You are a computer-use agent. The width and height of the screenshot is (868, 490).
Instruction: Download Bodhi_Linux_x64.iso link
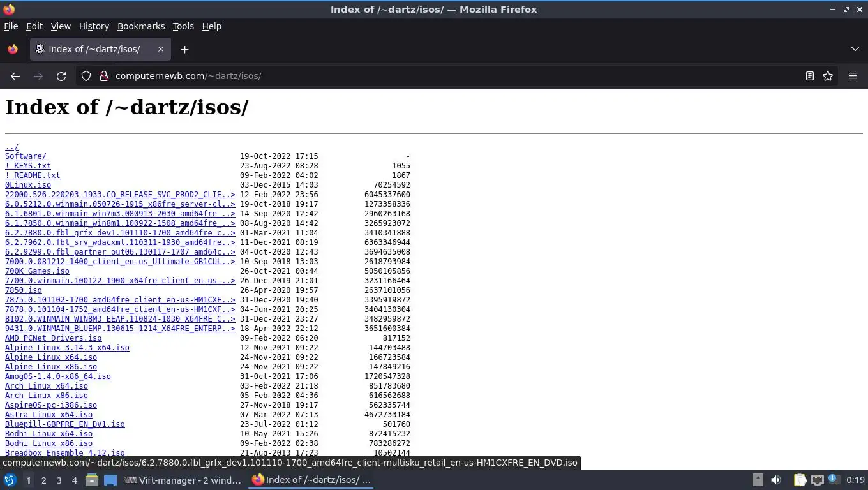click(49, 434)
